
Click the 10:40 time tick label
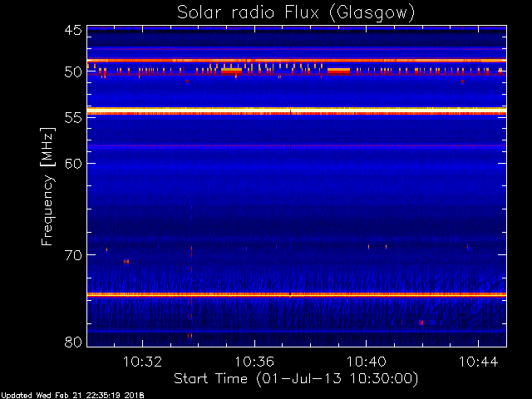(367, 362)
